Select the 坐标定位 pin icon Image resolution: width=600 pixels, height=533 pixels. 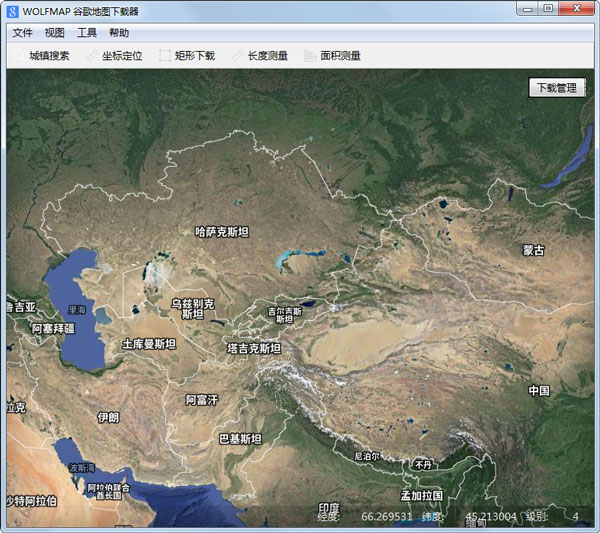(x=91, y=56)
